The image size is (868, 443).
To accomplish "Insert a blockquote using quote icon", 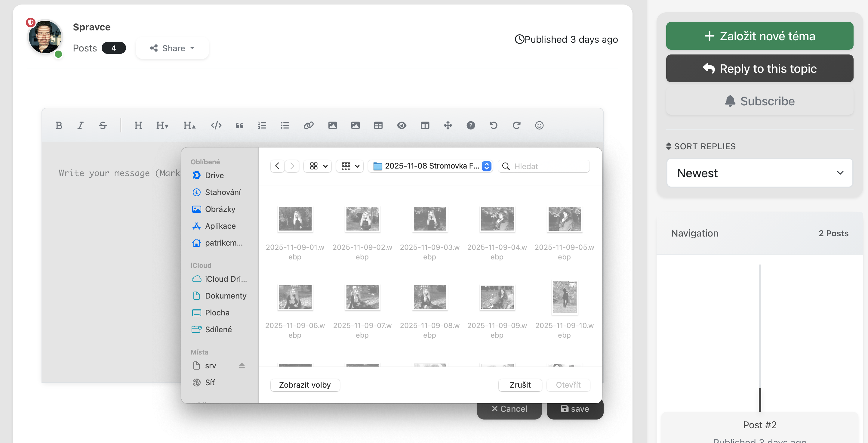I will [x=239, y=125].
